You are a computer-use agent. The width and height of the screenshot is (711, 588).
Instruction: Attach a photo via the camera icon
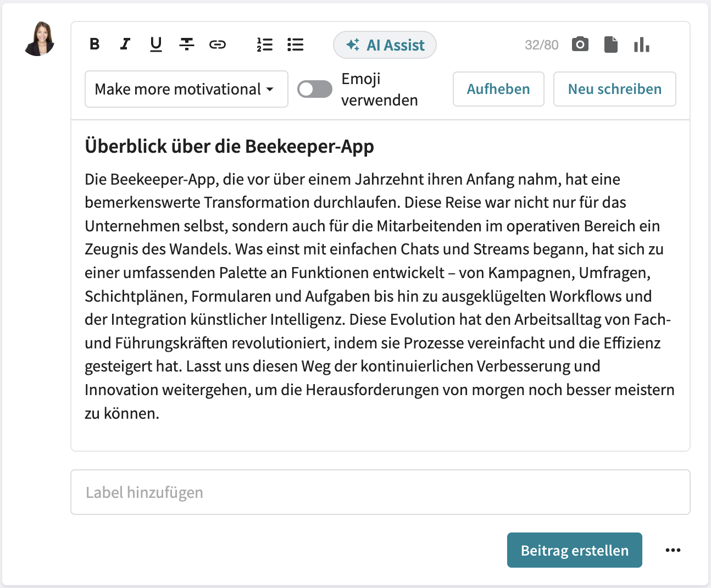point(580,45)
